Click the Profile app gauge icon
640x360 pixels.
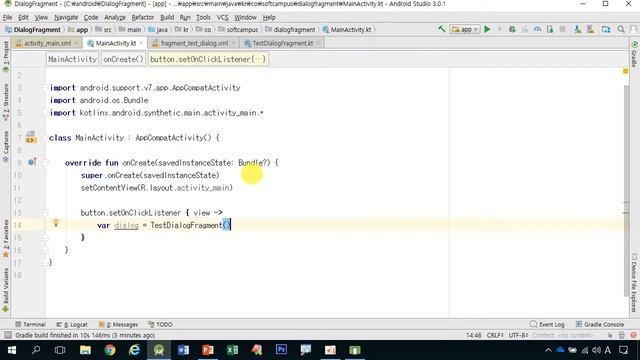[x=537, y=29]
